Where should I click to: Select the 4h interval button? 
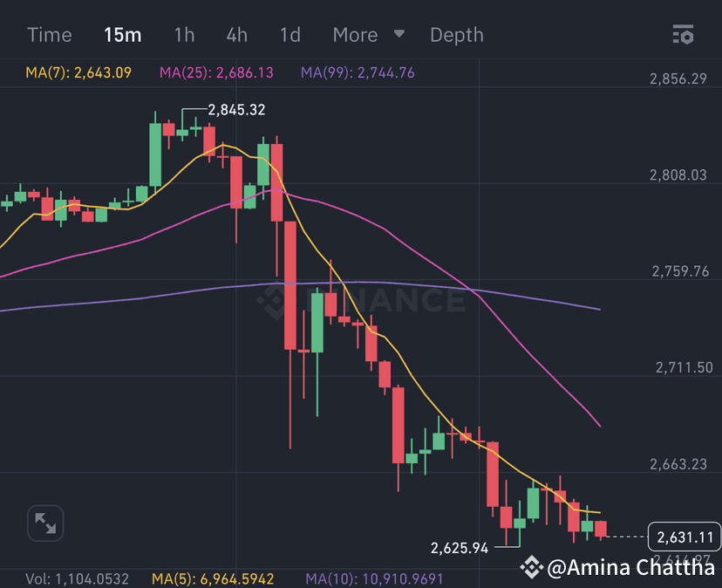click(x=236, y=35)
